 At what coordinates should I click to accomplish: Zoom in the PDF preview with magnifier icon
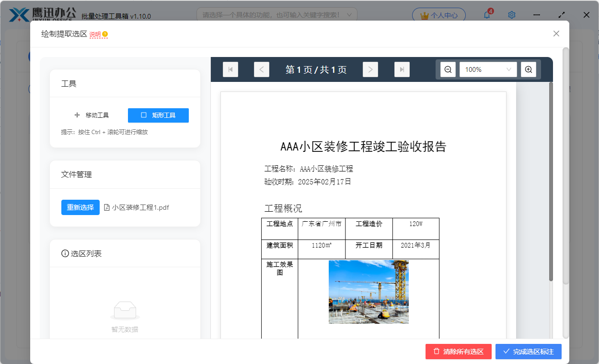529,69
